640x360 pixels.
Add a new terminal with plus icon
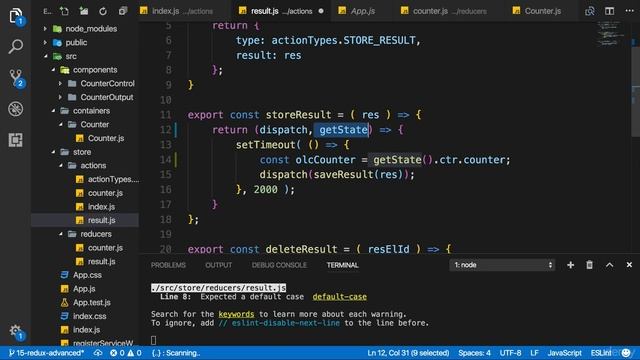570,265
